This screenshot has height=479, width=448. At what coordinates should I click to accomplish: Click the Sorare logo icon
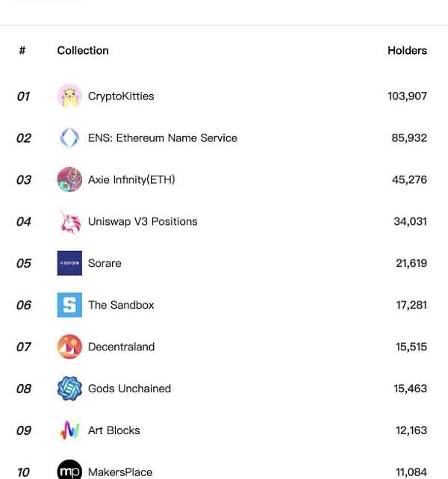(69, 264)
